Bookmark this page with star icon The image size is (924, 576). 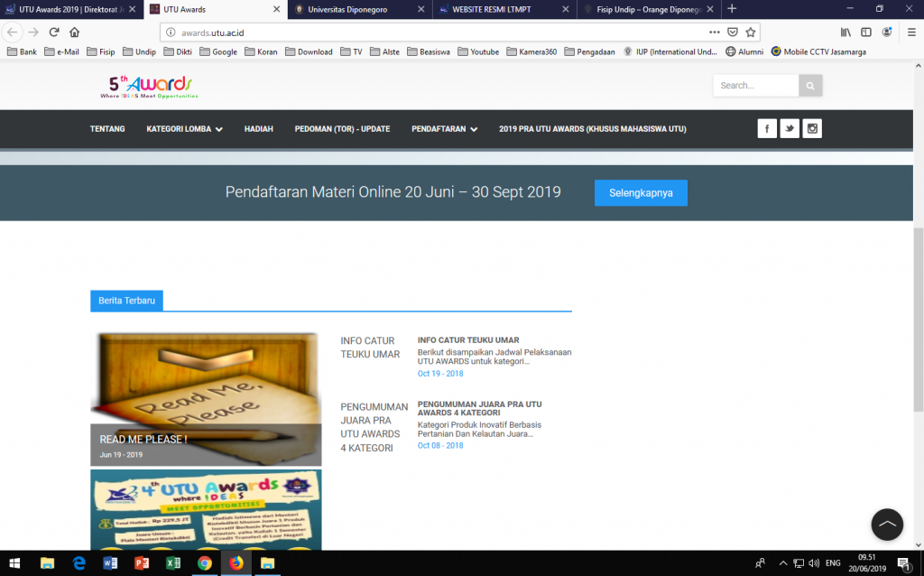(x=750, y=32)
